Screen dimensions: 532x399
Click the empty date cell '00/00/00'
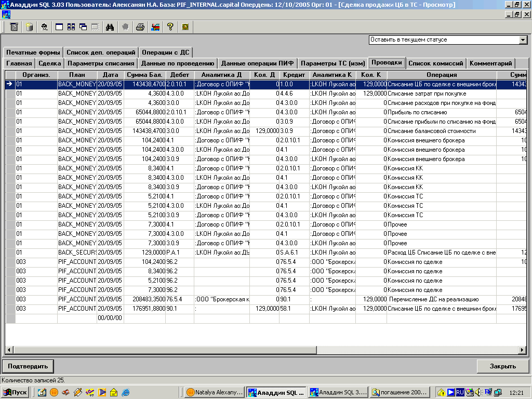(x=110, y=318)
